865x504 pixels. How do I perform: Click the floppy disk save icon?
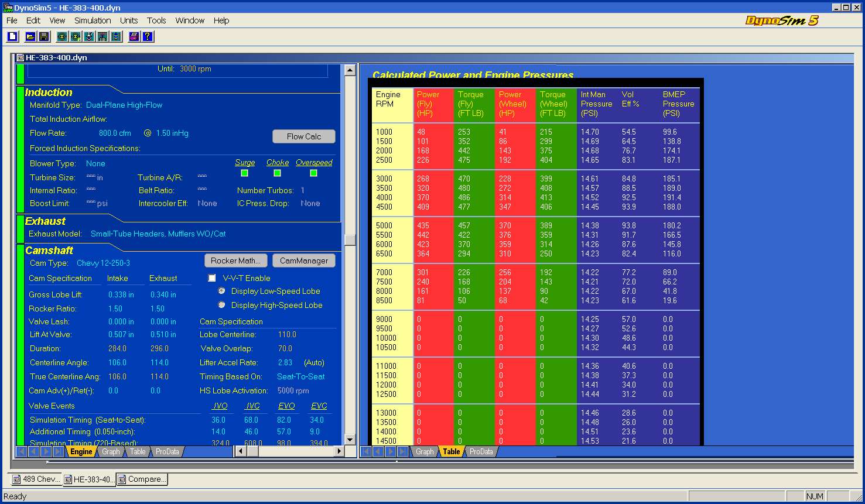pyautogui.click(x=43, y=36)
